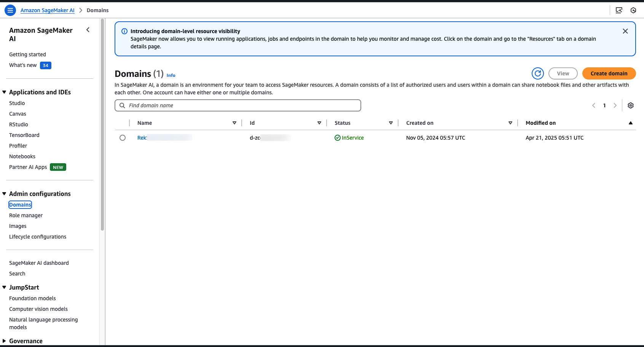The image size is (644, 347).
Task: Open Partner AI Apps in sidebar
Action: (28, 167)
